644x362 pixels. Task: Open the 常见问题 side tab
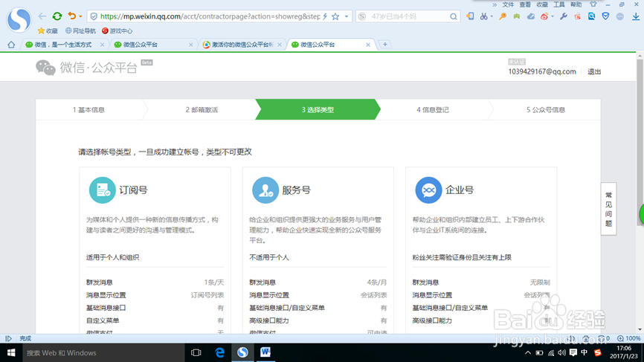click(x=609, y=209)
